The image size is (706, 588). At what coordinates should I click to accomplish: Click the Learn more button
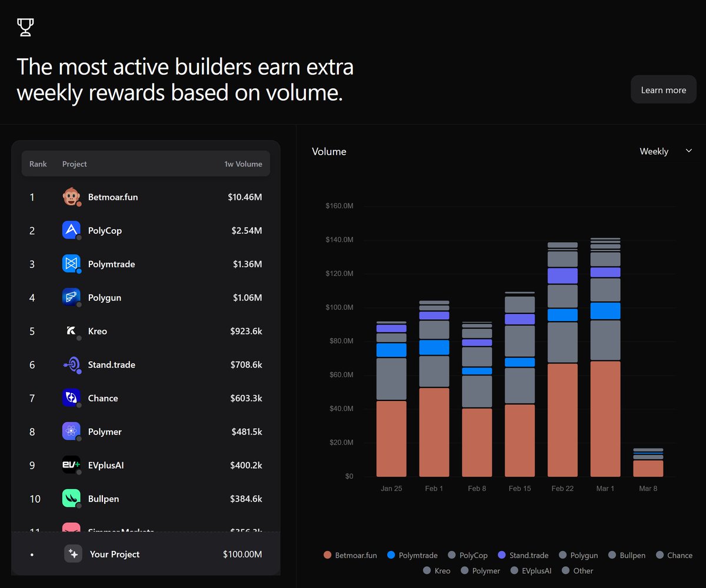tap(663, 89)
